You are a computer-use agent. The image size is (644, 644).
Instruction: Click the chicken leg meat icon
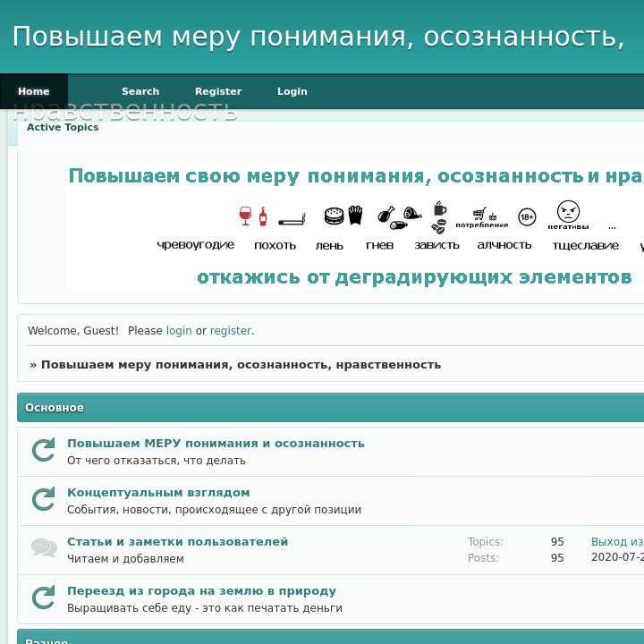pos(399,217)
